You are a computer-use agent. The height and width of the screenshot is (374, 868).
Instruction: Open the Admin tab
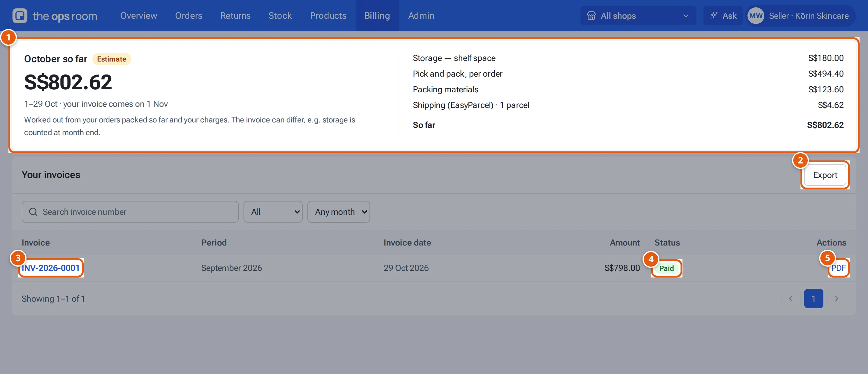pos(421,15)
